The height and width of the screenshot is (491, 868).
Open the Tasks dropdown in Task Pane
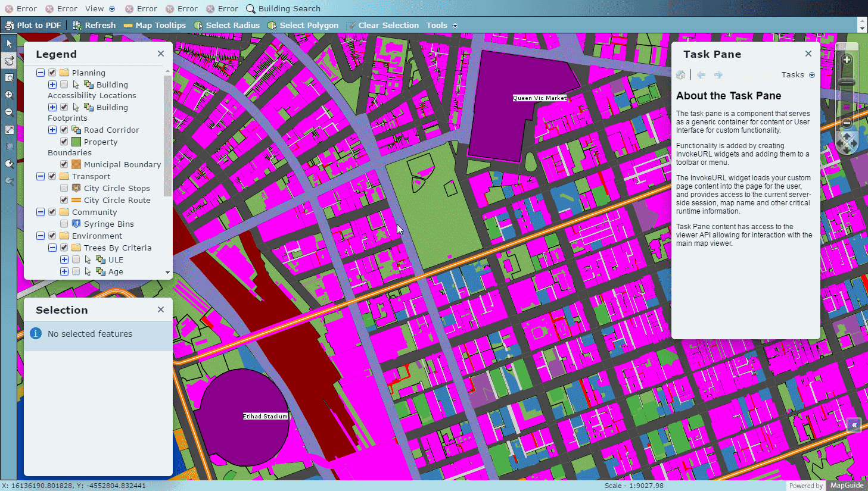click(x=812, y=74)
